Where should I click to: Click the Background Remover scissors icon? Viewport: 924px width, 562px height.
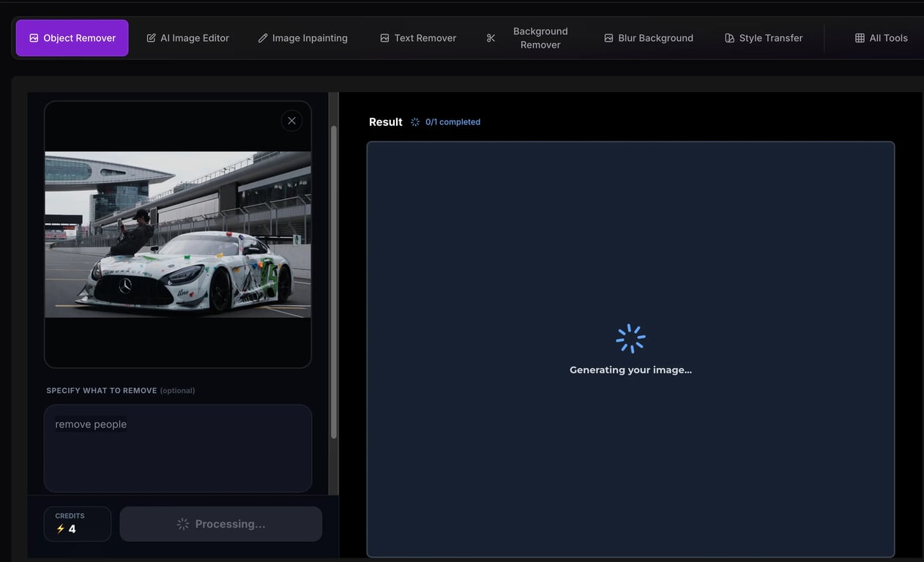491,37
